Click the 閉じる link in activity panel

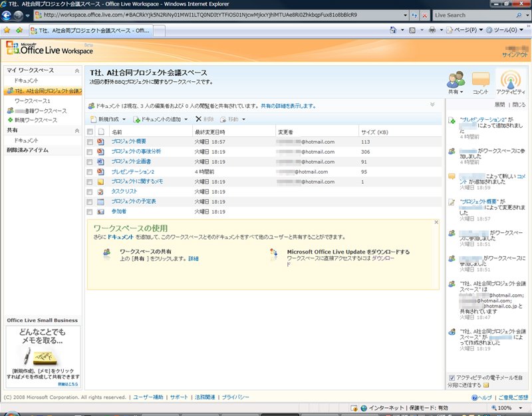[519, 104]
